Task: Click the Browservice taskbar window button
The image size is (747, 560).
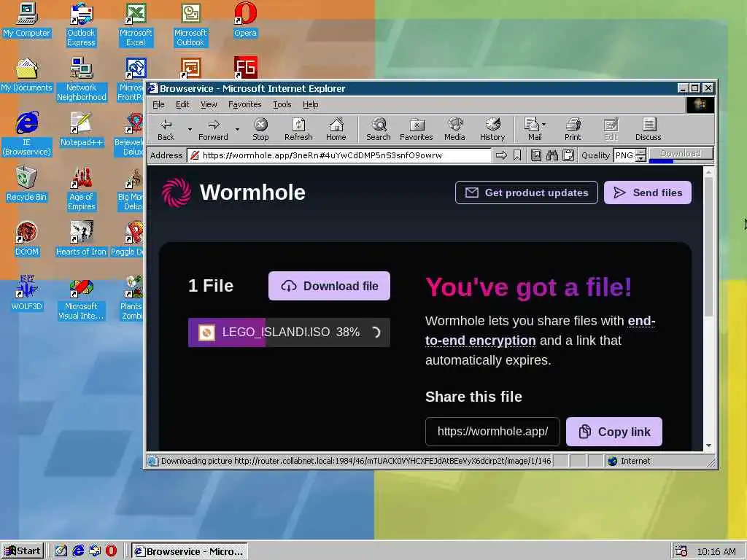Action: coord(189,551)
